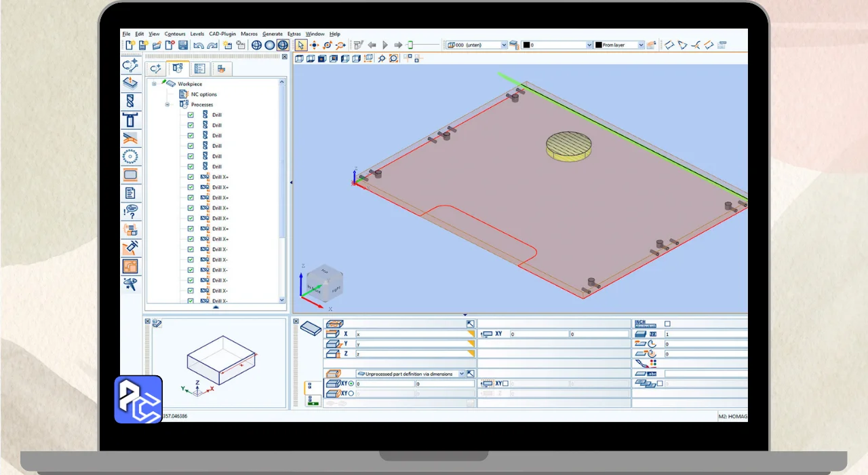Open the CAD-Plugin menu

click(x=222, y=33)
